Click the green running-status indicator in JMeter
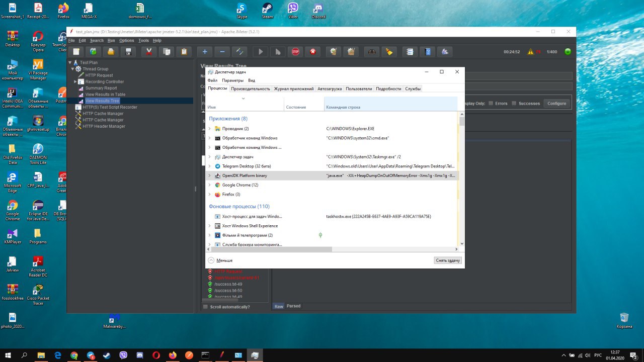Viewport: 644px width, 362px height. 568,52
